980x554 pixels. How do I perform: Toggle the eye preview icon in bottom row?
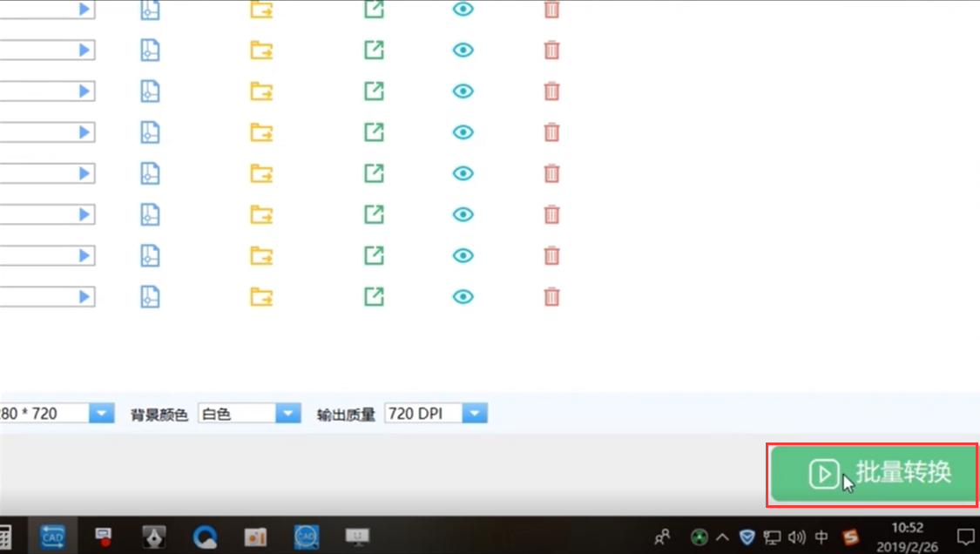463,297
